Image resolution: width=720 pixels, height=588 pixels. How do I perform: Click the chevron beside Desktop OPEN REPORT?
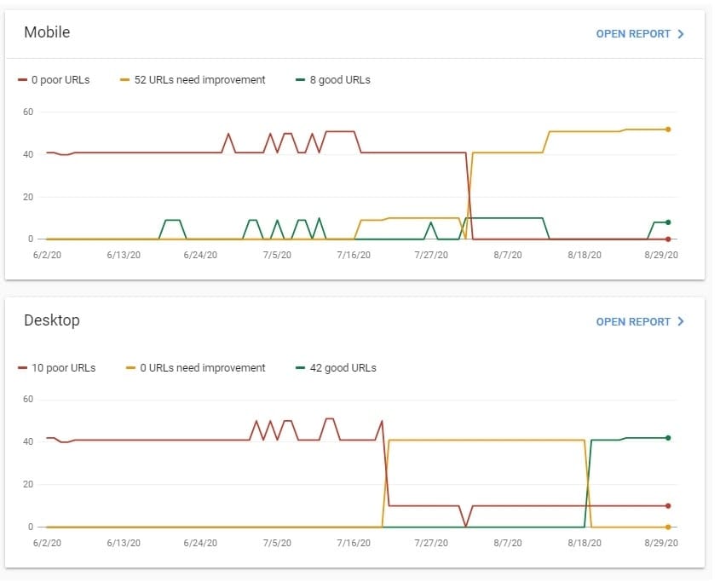point(681,321)
